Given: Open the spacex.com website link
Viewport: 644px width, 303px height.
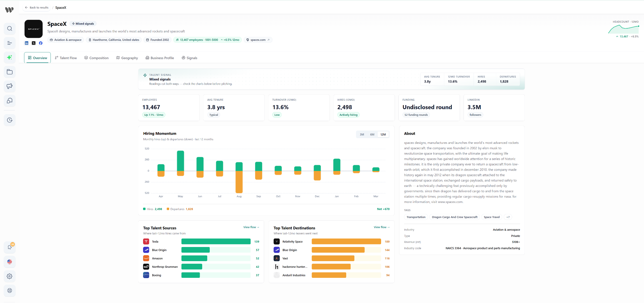Looking at the screenshot, I should coord(258,40).
